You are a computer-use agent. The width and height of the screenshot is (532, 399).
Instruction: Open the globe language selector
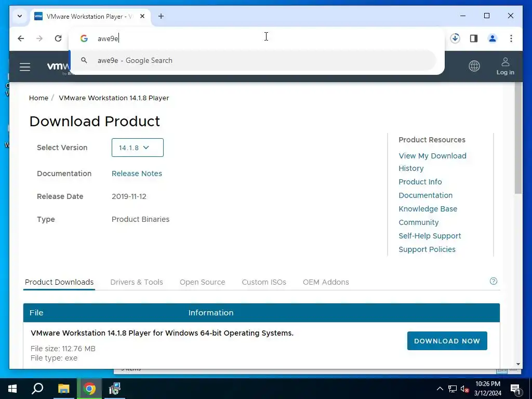coord(474,66)
